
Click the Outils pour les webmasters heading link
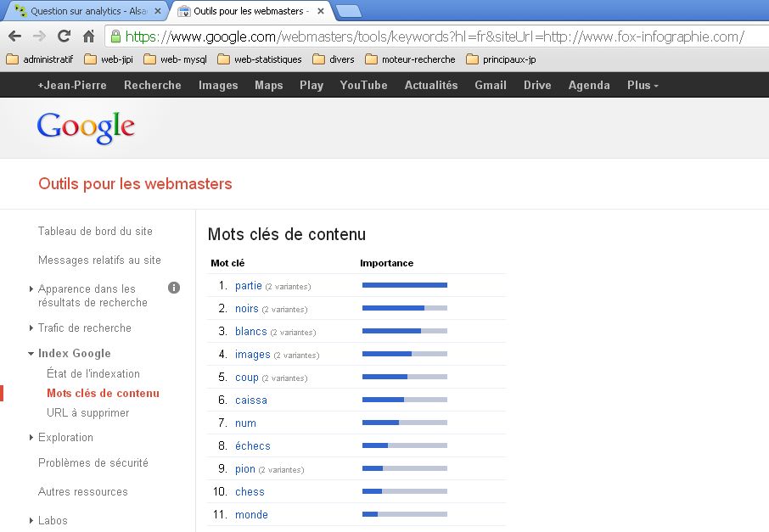pos(135,183)
